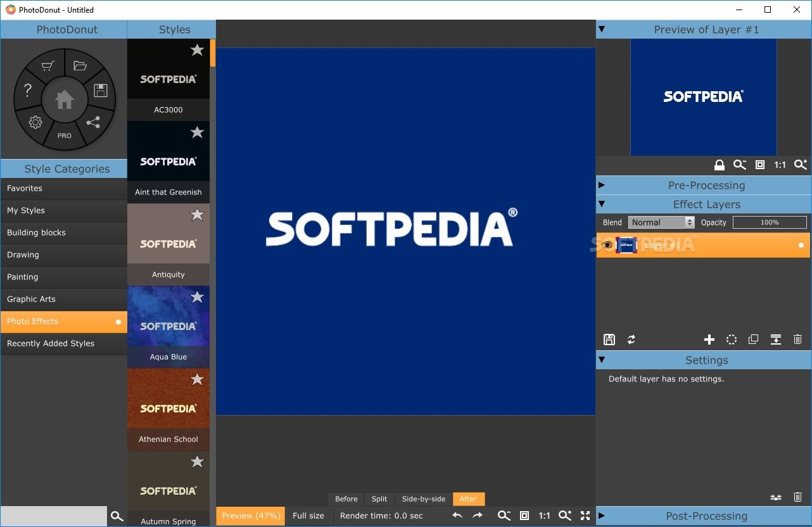The height and width of the screenshot is (527, 812).
Task: Open help with the question mark icon
Action: coord(27,91)
